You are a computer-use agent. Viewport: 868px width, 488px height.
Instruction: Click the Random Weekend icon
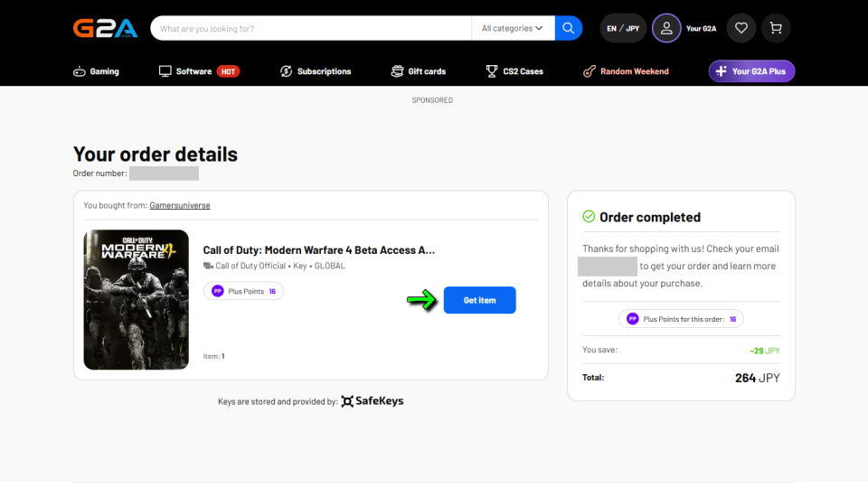[589, 71]
